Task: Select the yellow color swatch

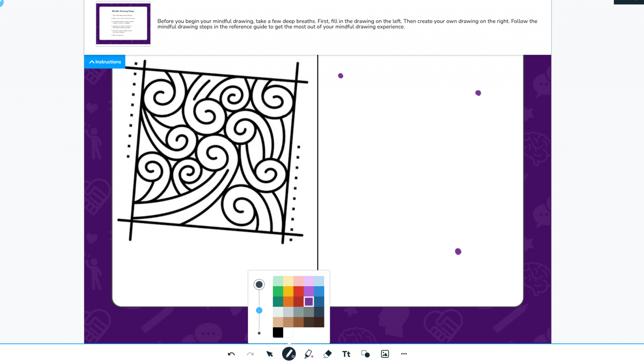Action: pyautogui.click(x=288, y=292)
